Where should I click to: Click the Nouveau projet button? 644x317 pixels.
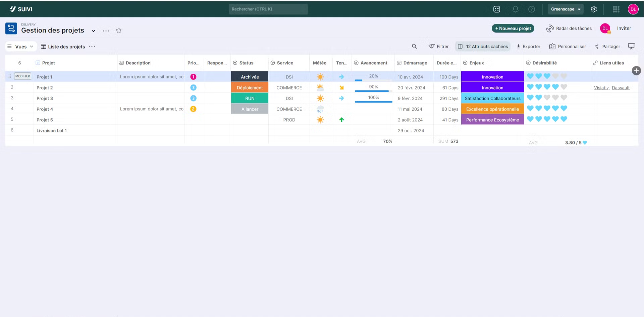click(513, 28)
